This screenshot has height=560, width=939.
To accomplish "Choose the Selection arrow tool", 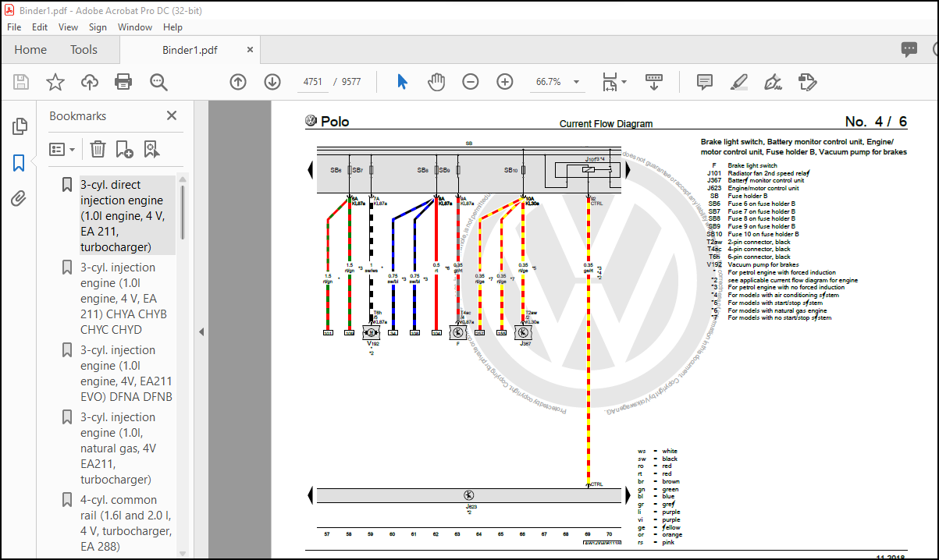I will pos(402,82).
